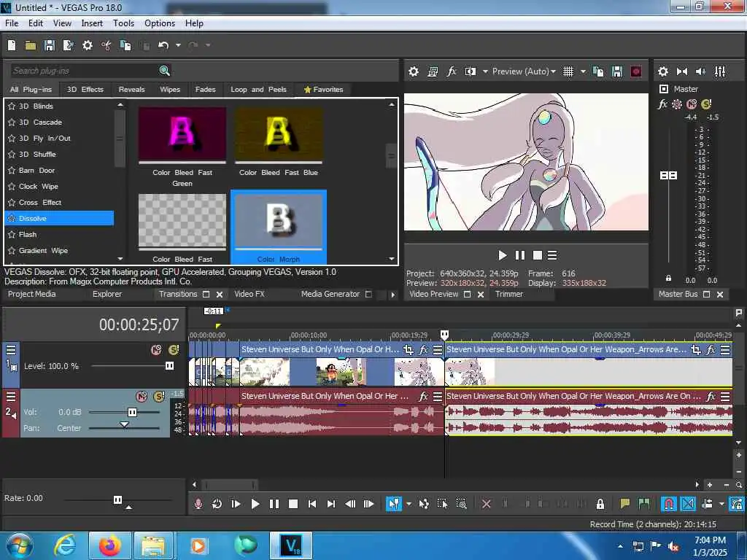This screenshot has width=747, height=560.
Task: Select Clock Wipe transition in list
Action: pos(38,186)
